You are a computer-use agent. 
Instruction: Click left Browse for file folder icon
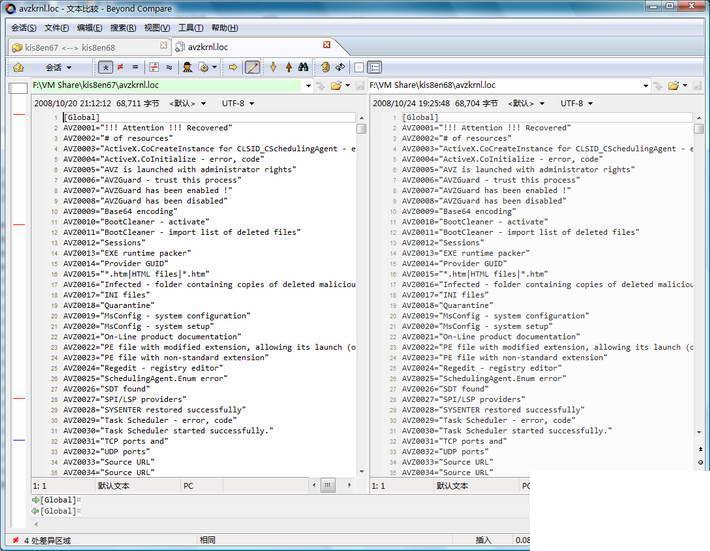point(336,85)
